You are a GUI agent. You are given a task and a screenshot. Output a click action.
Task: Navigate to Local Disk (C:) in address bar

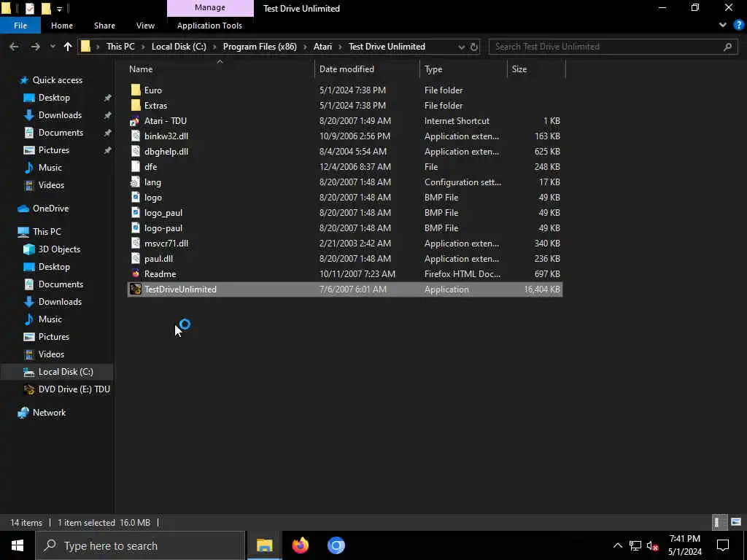tap(179, 47)
